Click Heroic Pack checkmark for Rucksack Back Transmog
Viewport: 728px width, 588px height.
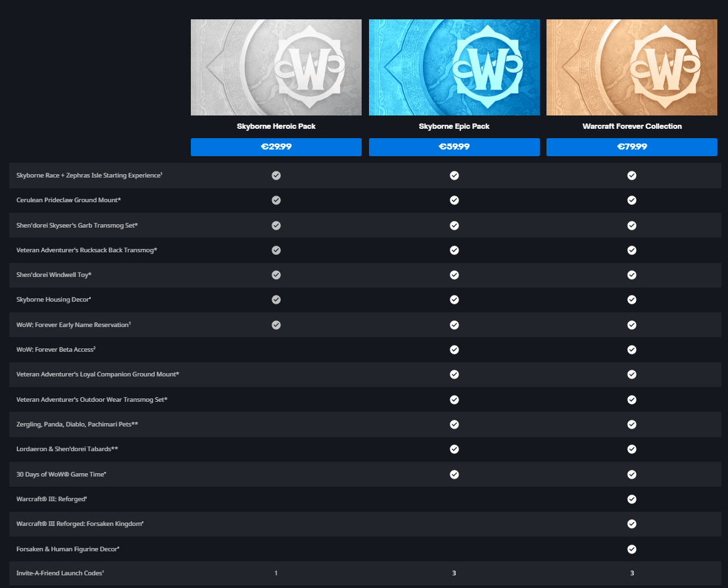276,250
